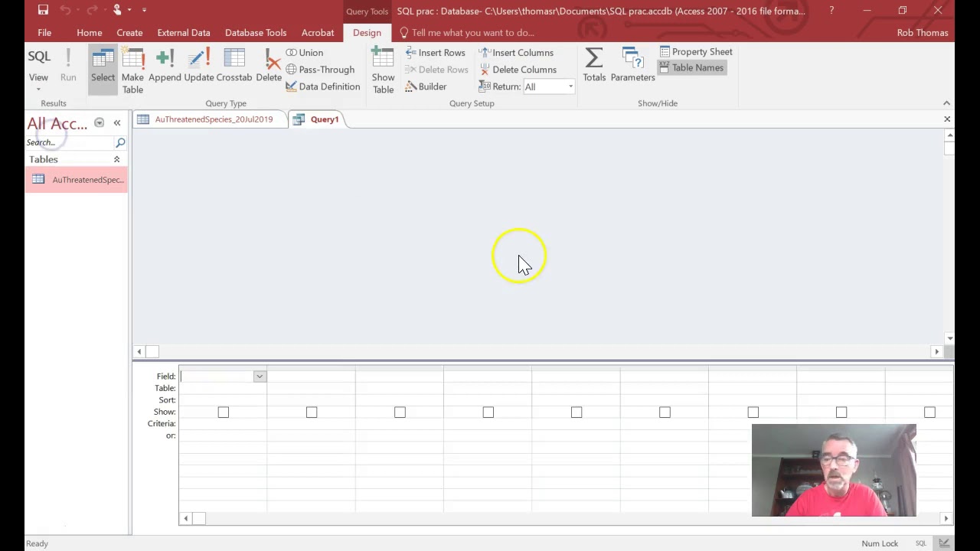
Task: Select Union query option
Action: tap(305, 53)
